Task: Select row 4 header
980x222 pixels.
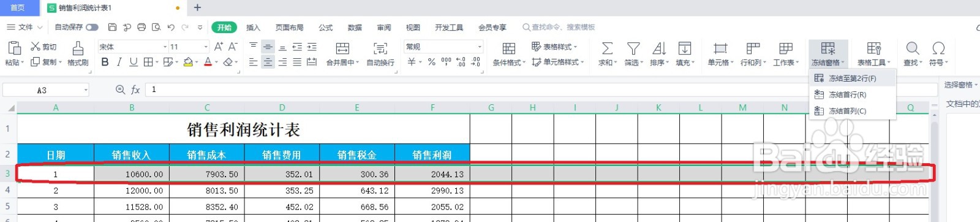Action: coord(8,191)
